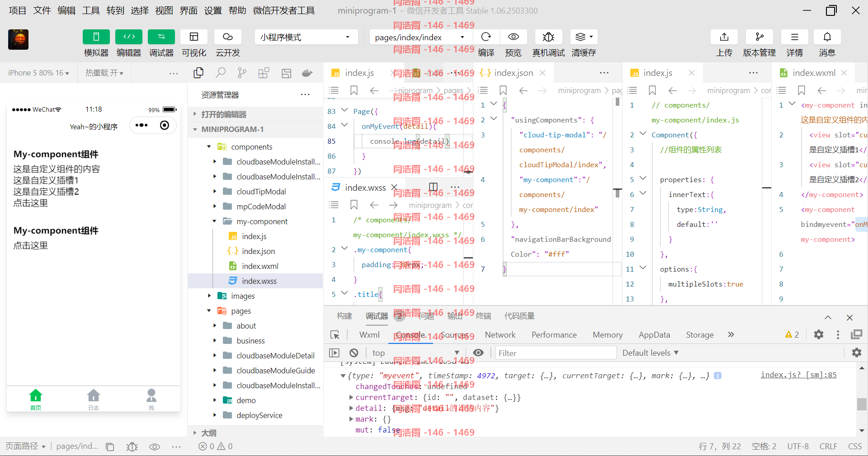This screenshot has width=868, height=456.
Task: Open the pages/index/index path dropdown
Action: 420,37
